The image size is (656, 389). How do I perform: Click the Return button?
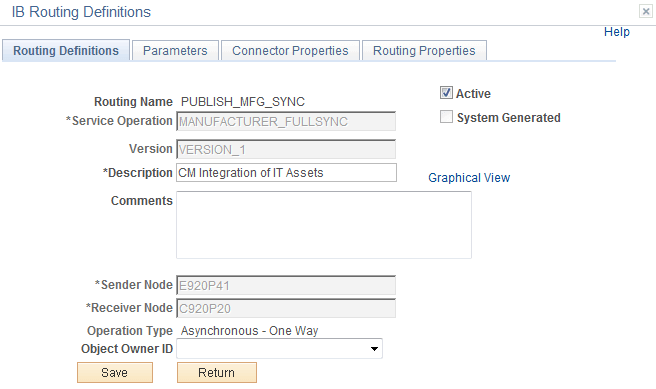(217, 372)
